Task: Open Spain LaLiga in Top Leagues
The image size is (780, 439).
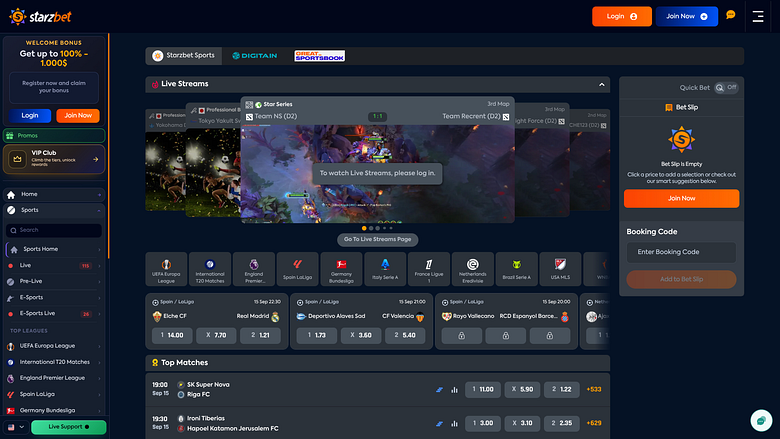Action: point(54,394)
